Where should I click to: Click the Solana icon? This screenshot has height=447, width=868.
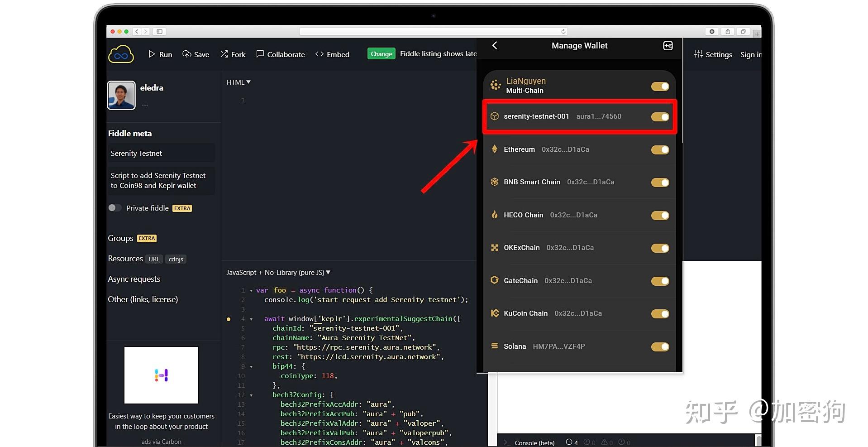[495, 346]
